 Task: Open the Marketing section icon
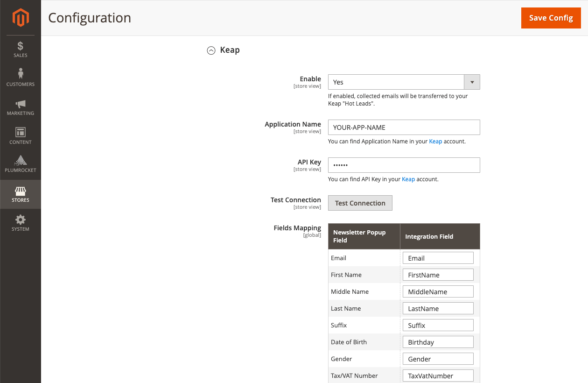(20, 106)
